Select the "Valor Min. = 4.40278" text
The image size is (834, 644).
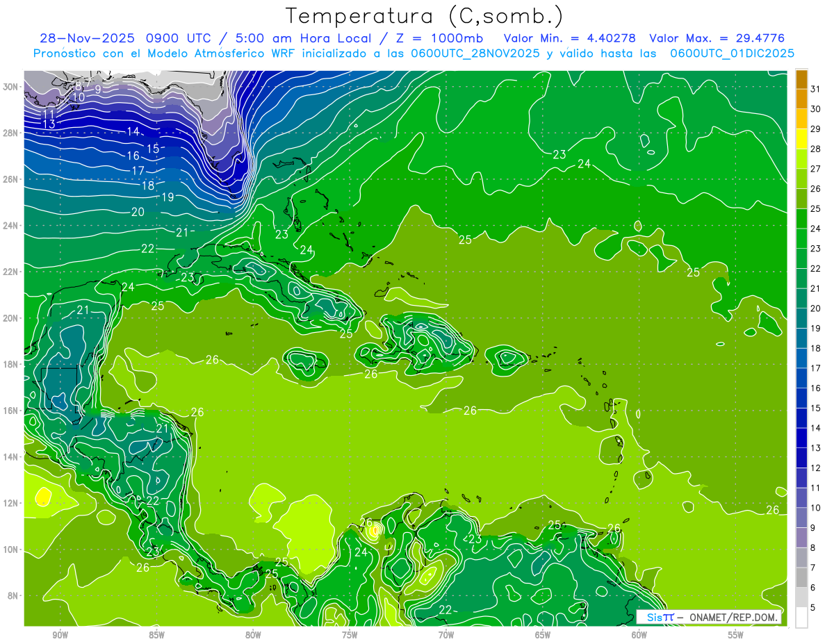[570, 38]
